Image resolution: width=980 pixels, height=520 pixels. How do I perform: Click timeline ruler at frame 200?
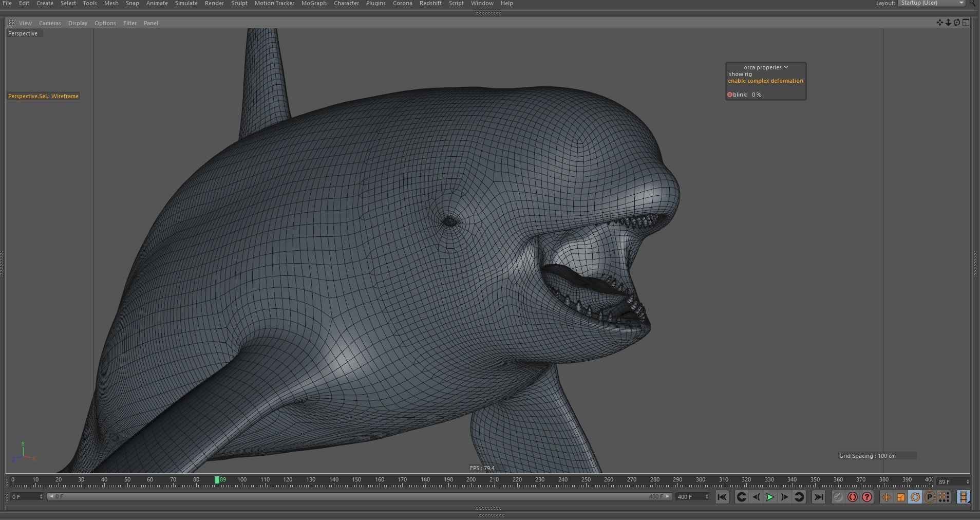(471, 480)
